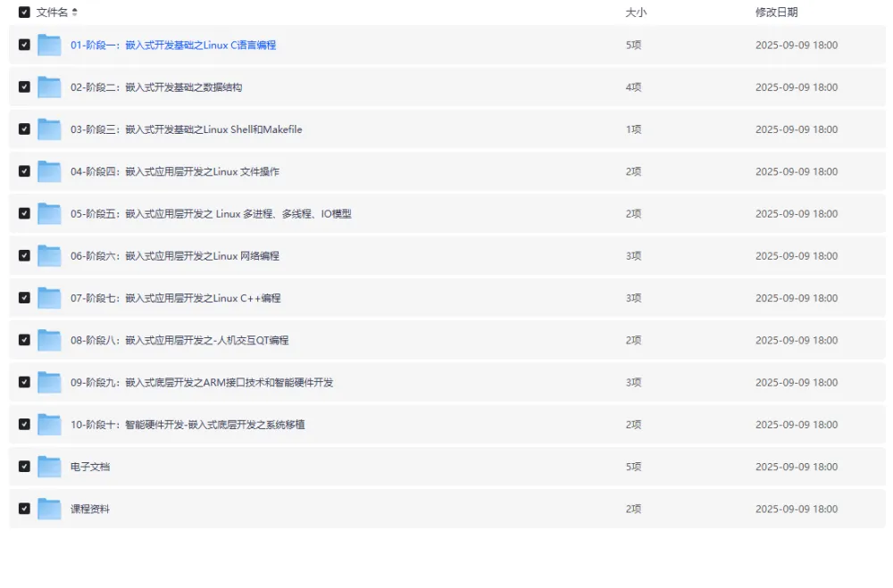The width and height of the screenshot is (893, 588).
Task: Toggle the 文件名 sort arrows
Action: pos(77,12)
